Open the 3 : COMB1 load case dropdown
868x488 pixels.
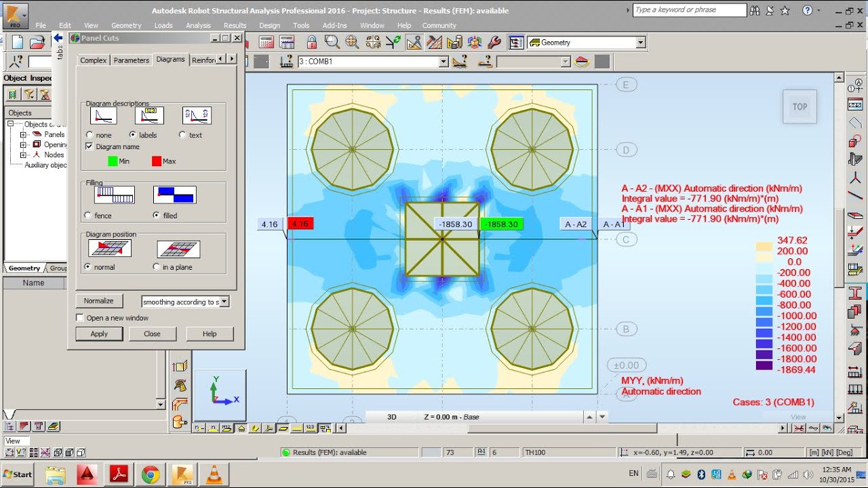coord(443,62)
